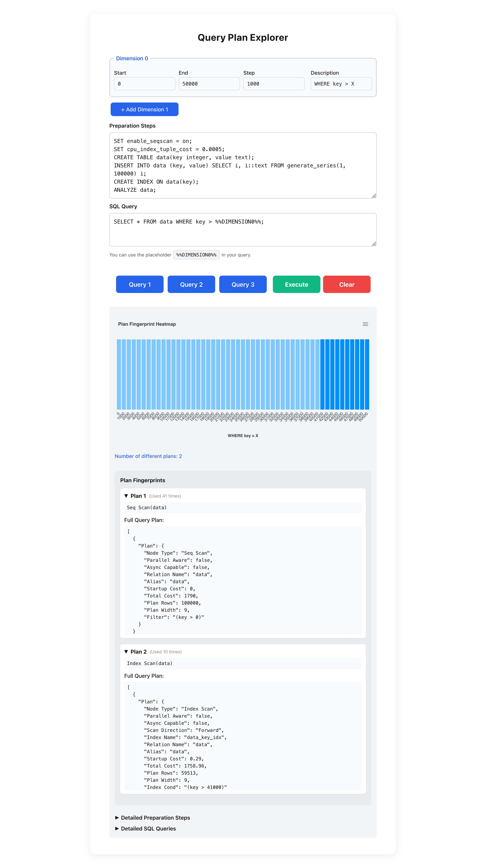Load the Query 1 preset

click(x=140, y=284)
